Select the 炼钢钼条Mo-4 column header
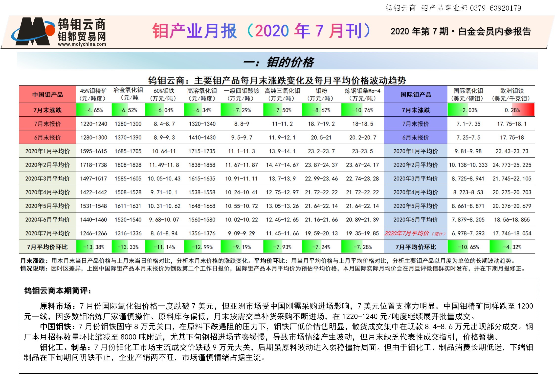This screenshot has height=392, width=555. point(362,95)
